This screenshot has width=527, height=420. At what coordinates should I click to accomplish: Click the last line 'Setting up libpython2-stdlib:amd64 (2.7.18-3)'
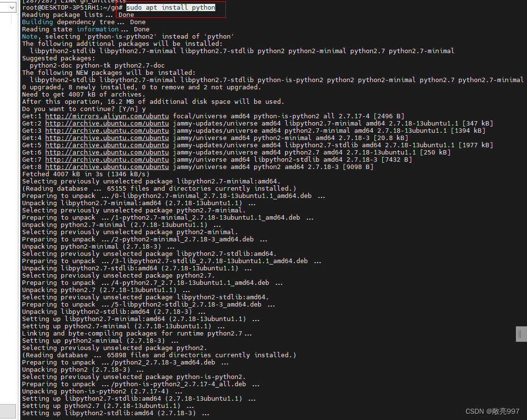115,413
